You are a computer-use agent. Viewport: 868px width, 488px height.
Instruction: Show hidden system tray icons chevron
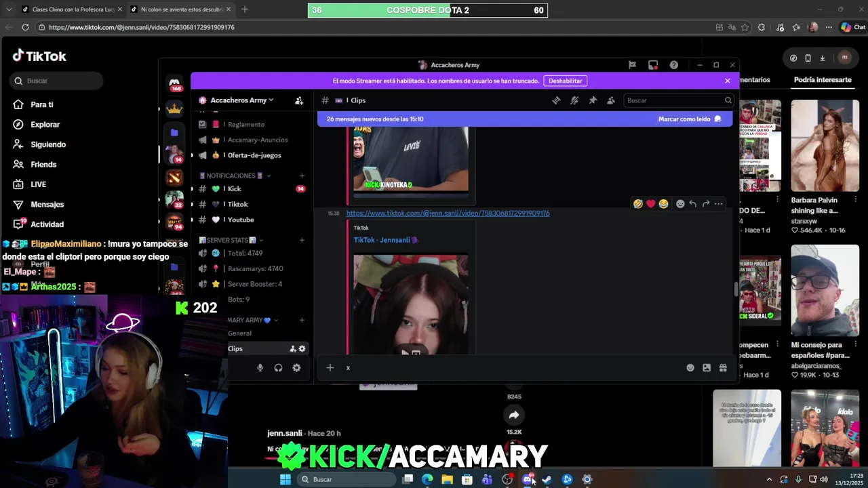tap(769, 479)
